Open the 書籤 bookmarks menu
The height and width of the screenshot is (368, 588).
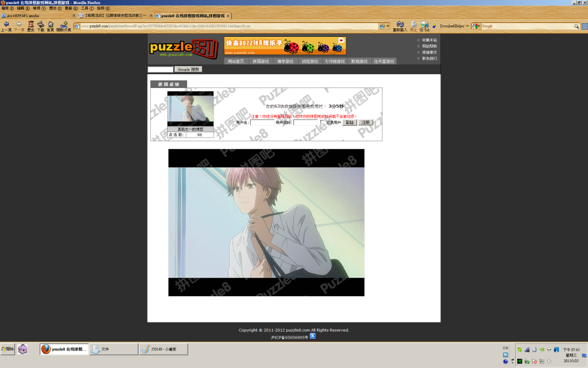[x=71, y=8]
